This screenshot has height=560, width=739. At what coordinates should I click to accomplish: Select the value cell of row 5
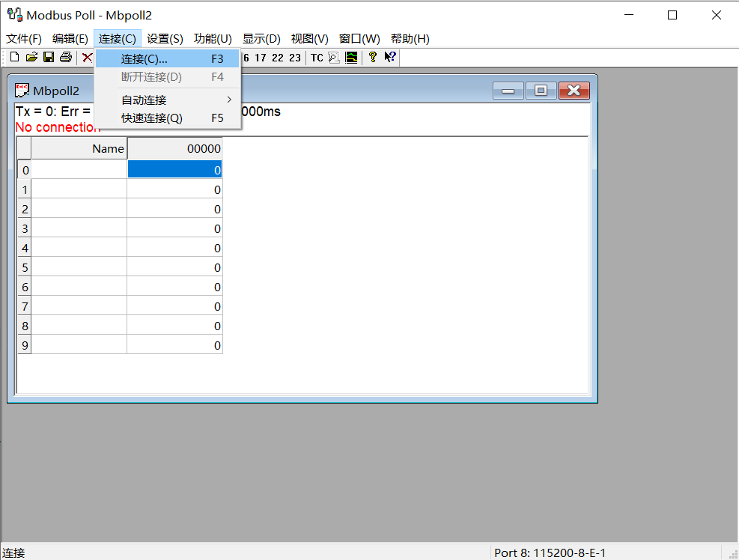[174, 267]
